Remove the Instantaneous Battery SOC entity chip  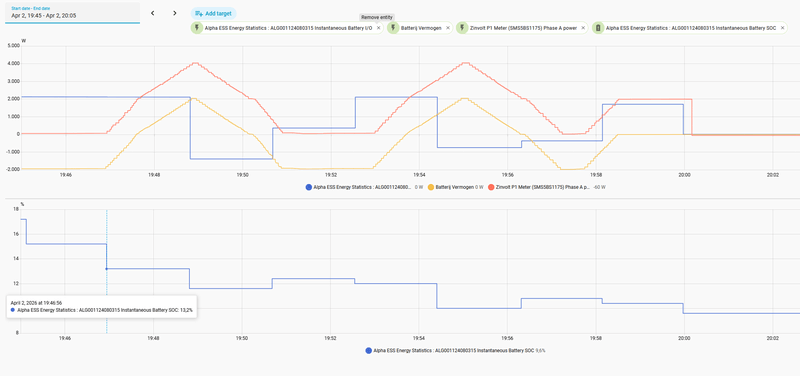(x=782, y=28)
